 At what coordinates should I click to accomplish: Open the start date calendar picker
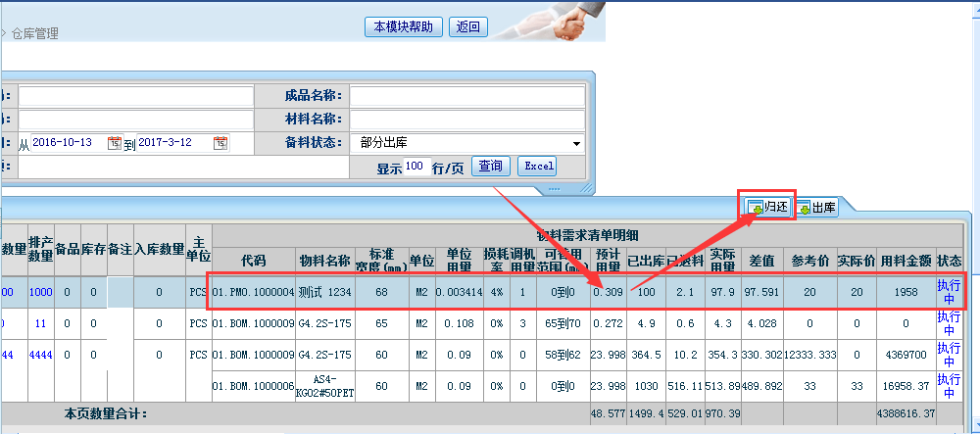click(x=115, y=143)
